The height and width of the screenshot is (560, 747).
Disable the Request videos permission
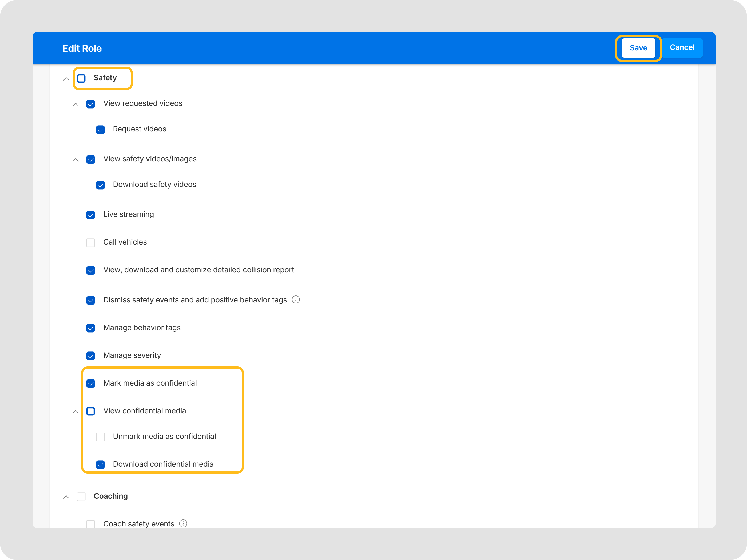[x=100, y=129]
